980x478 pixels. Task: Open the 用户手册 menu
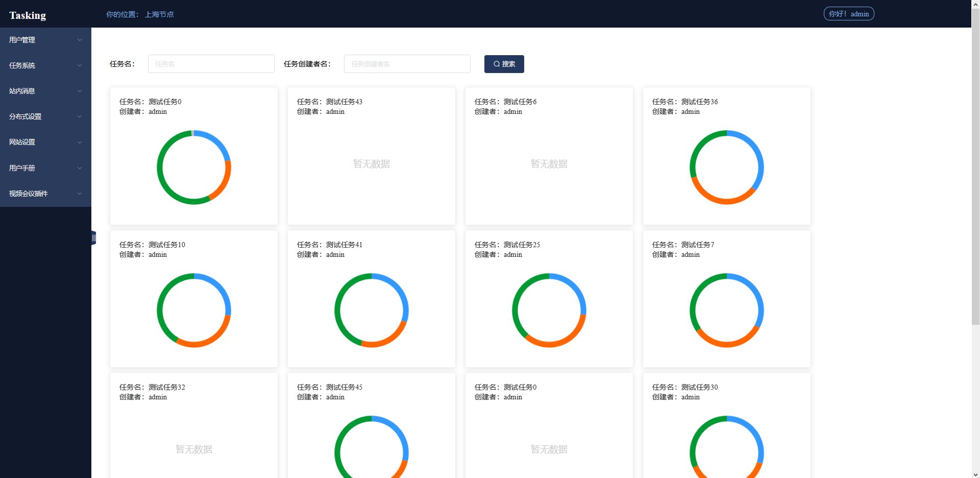point(45,168)
